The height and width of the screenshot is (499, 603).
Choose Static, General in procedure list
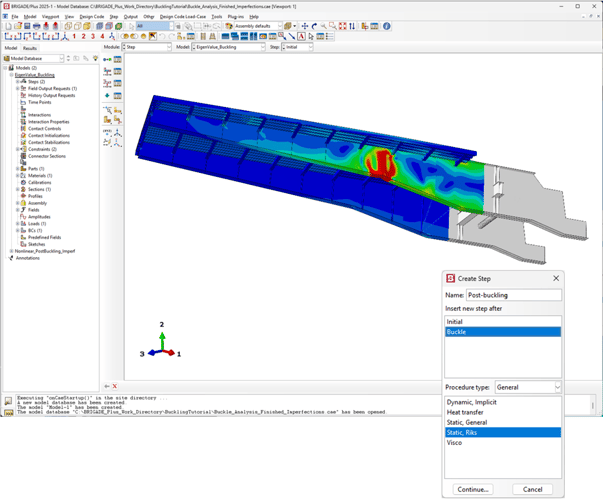click(x=467, y=423)
